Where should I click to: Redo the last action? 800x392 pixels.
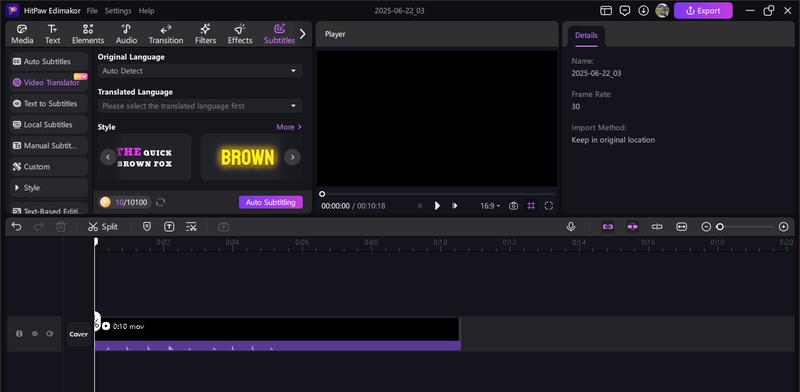39,227
